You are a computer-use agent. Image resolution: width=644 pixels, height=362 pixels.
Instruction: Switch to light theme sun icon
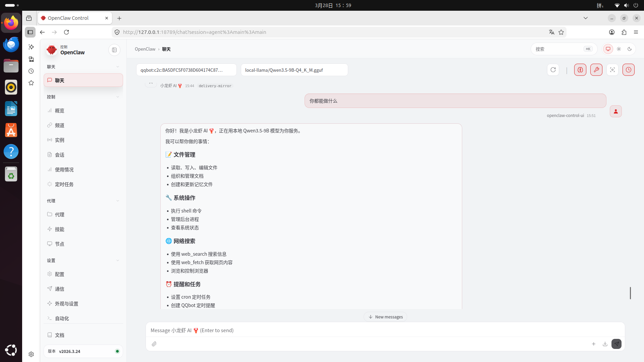click(x=619, y=49)
